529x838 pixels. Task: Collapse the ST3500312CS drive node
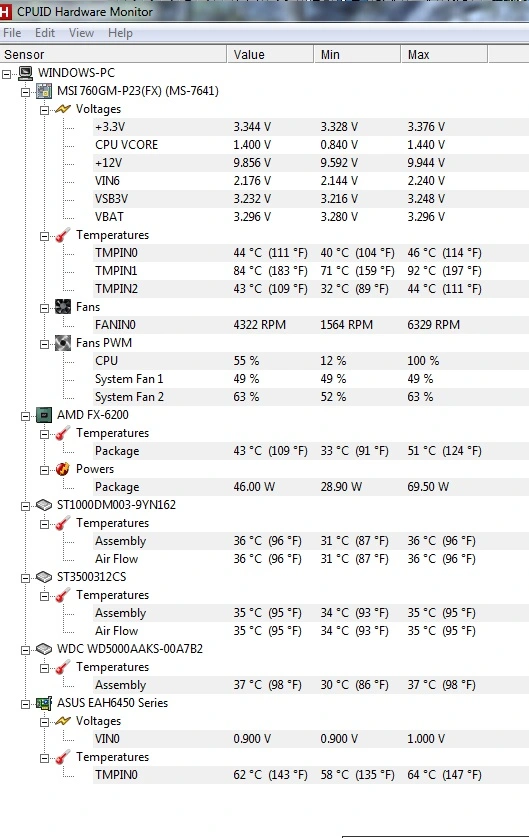click(x=25, y=578)
